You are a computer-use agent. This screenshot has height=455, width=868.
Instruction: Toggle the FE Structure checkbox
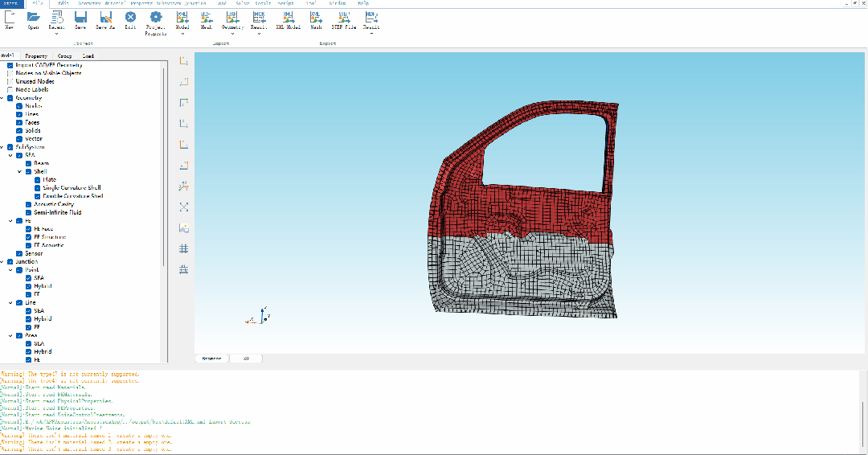[x=28, y=237]
